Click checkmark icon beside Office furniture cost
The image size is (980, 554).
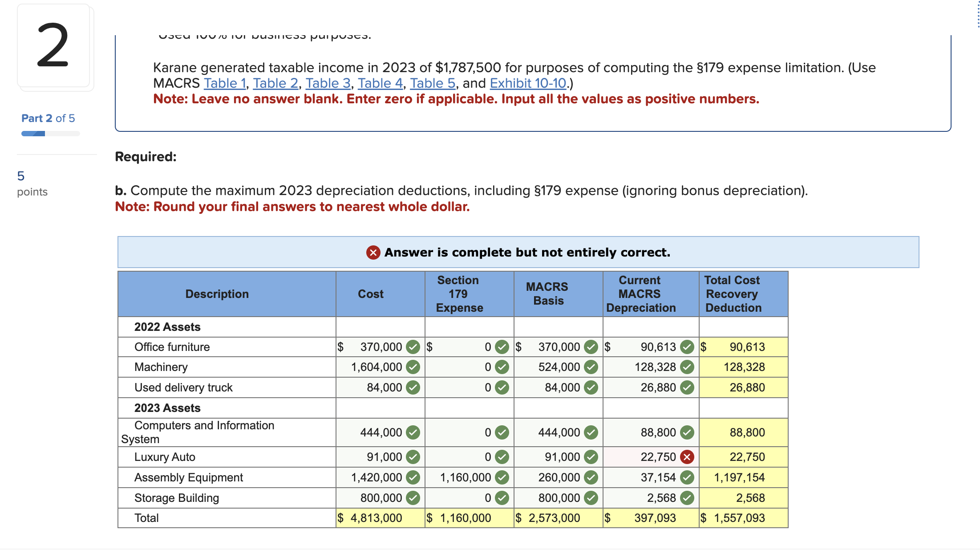click(413, 347)
